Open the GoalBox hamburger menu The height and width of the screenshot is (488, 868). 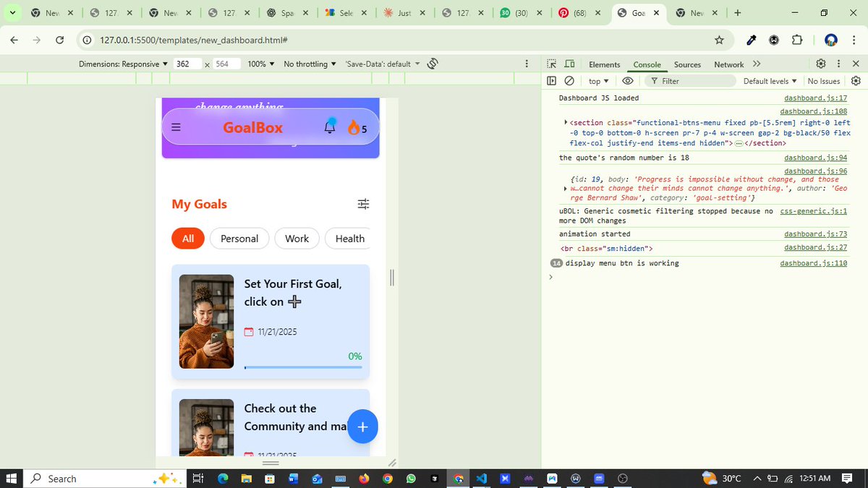176,127
